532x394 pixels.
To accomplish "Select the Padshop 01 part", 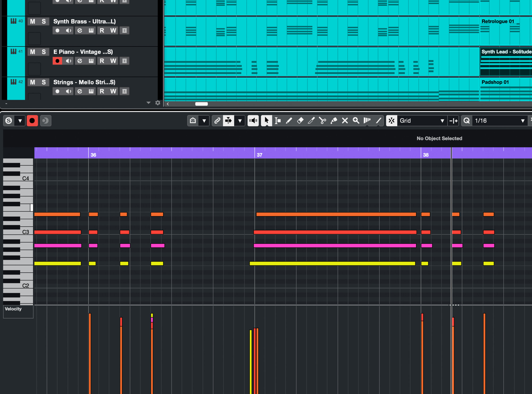I will 506,89.
